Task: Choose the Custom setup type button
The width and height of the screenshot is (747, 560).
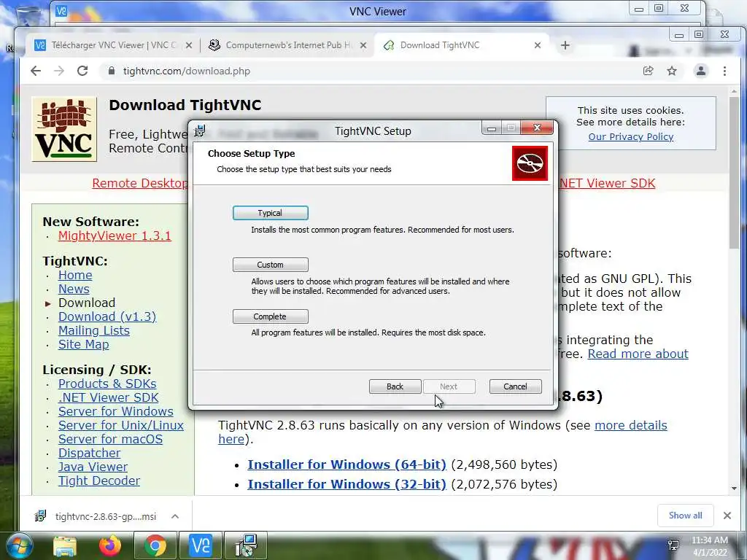Action: point(270,265)
